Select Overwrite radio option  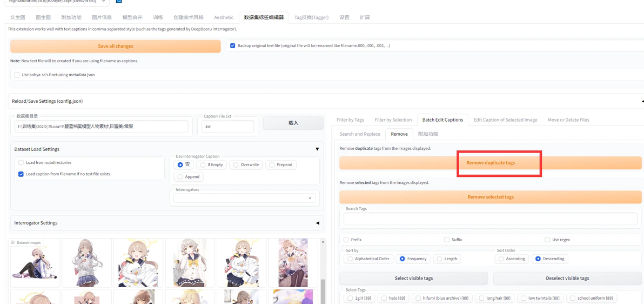coord(236,164)
